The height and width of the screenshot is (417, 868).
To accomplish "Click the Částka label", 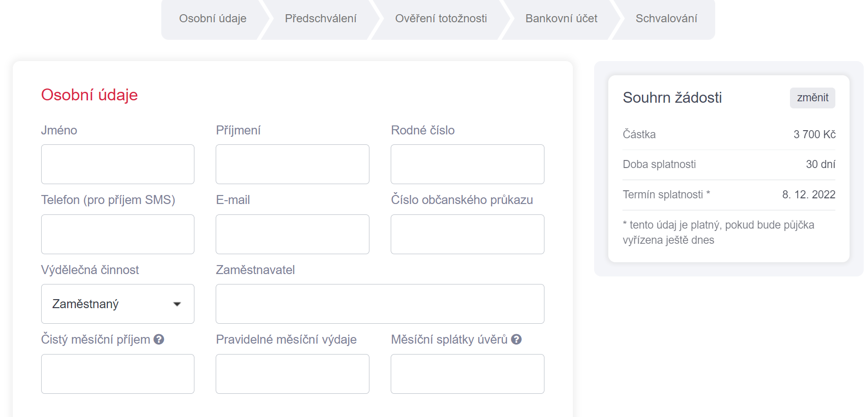I will coord(639,134).
